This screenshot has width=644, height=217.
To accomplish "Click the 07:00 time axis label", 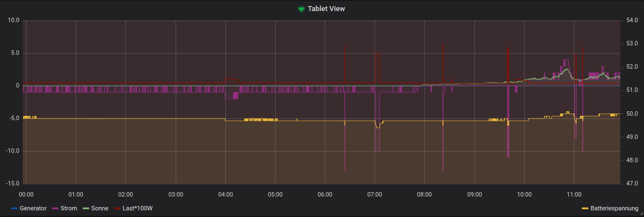I will (x=374, y=194).
